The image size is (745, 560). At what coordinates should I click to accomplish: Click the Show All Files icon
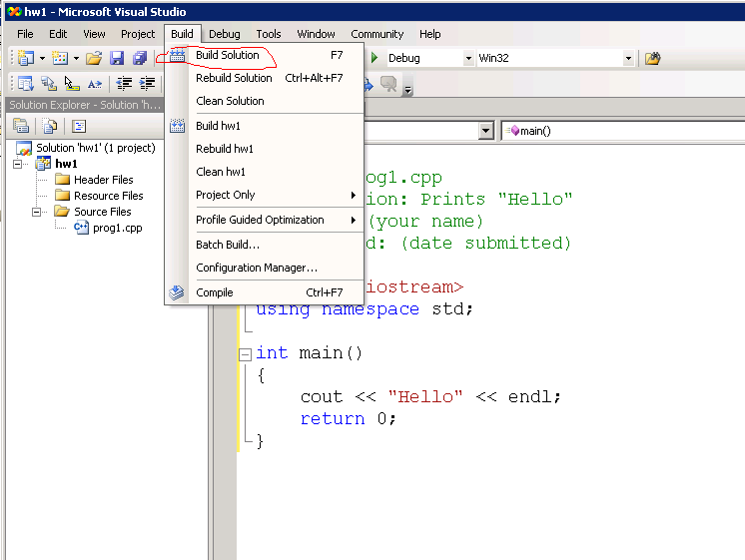click(50, 126)
